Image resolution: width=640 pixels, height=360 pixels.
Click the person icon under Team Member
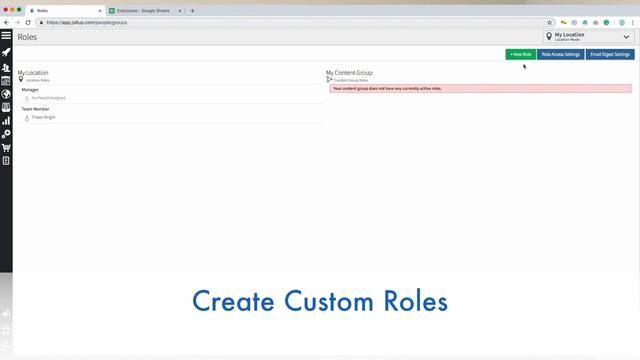[27, 118]
